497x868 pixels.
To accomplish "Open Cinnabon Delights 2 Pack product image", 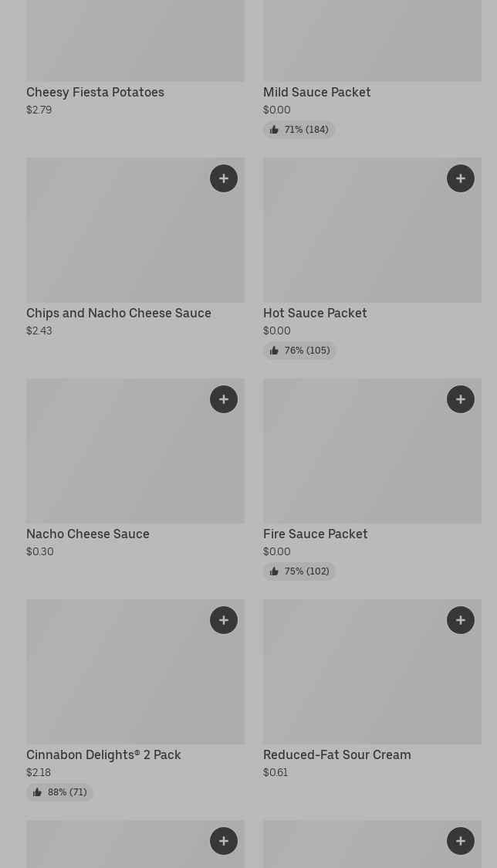I will coord(116,680).
